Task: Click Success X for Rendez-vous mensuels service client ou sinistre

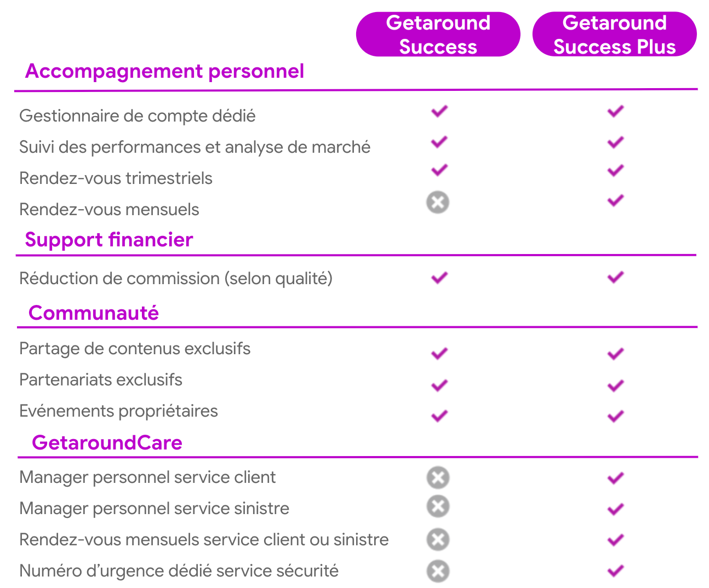Action: point(438,539)
